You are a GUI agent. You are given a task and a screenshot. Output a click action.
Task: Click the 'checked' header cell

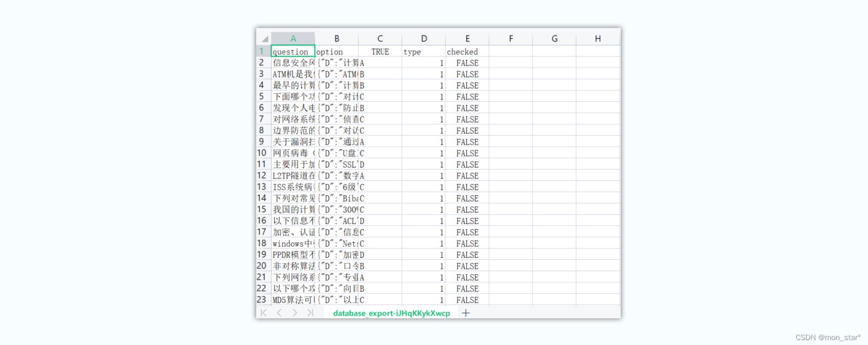tap(467, 52)
